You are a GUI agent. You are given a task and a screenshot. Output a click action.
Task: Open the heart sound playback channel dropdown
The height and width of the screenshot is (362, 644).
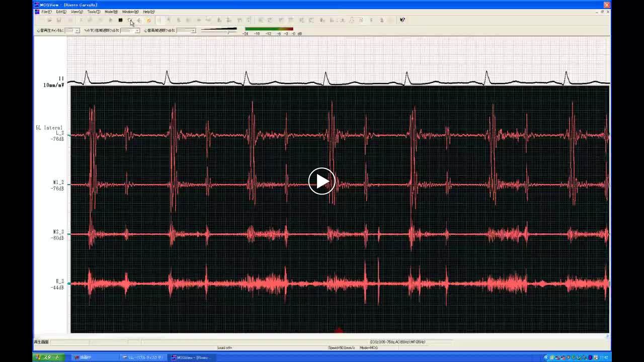click(x=76, y=31)
